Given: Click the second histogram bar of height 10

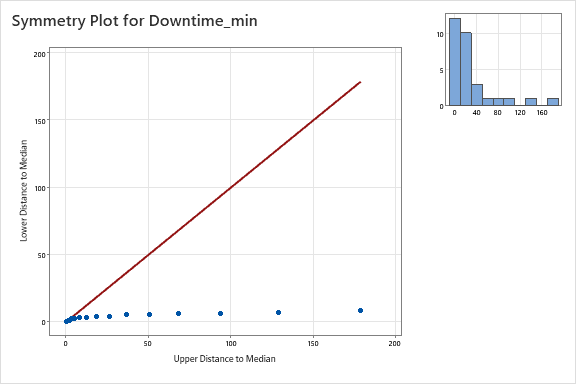Looking at the screenshot, I should (x=466, y=69).
